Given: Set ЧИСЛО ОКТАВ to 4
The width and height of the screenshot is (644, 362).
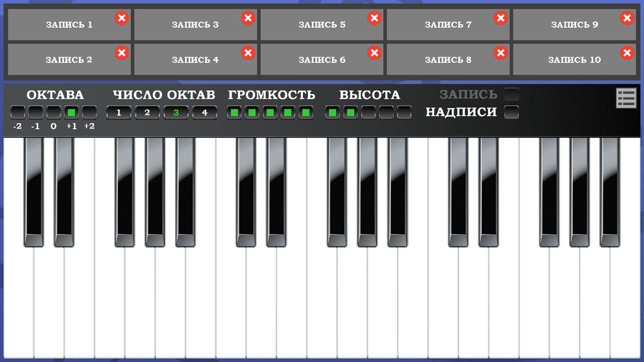Looking at the screenshot, I should (x=205, y=113).
